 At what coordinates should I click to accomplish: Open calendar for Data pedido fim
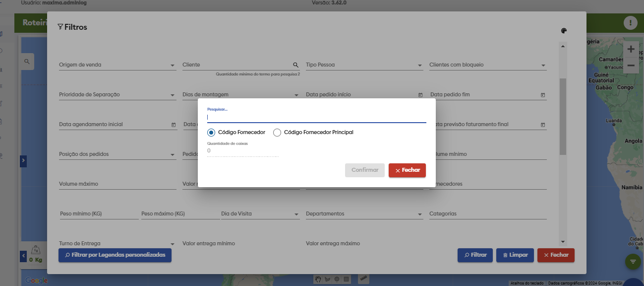coord(542,95)
